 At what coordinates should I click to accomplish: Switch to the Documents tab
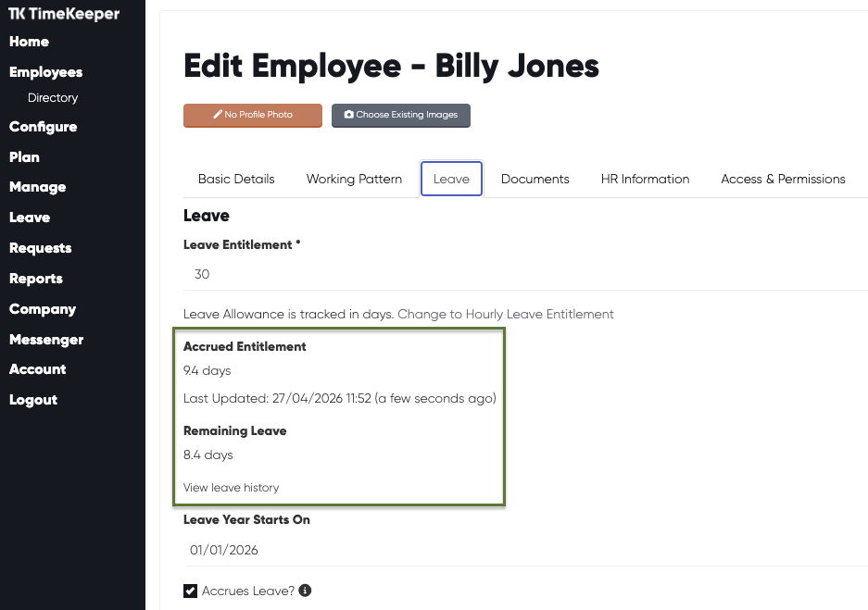pos(535,179)
